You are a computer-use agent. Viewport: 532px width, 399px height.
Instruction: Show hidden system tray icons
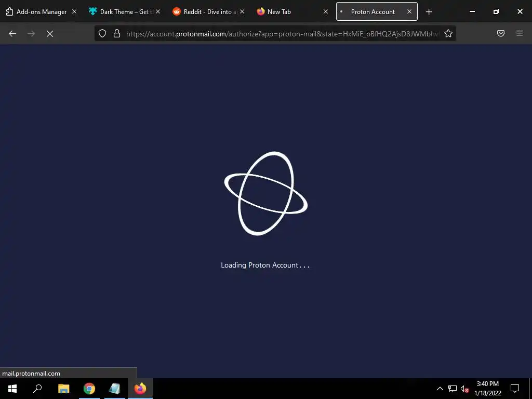pos(440,389)
